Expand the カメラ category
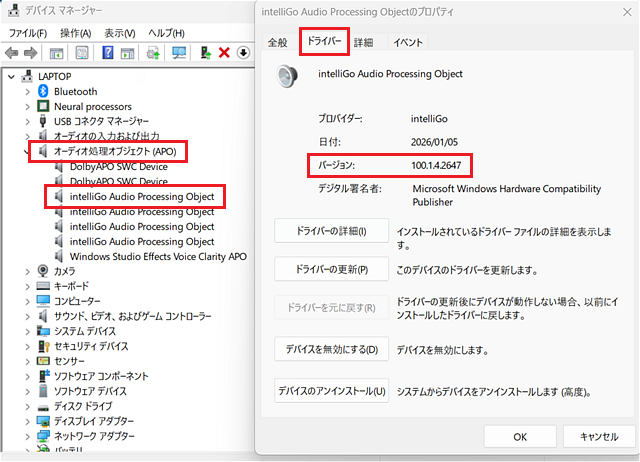The width and height of the screenshot is (640, 462). pos(27,271)
